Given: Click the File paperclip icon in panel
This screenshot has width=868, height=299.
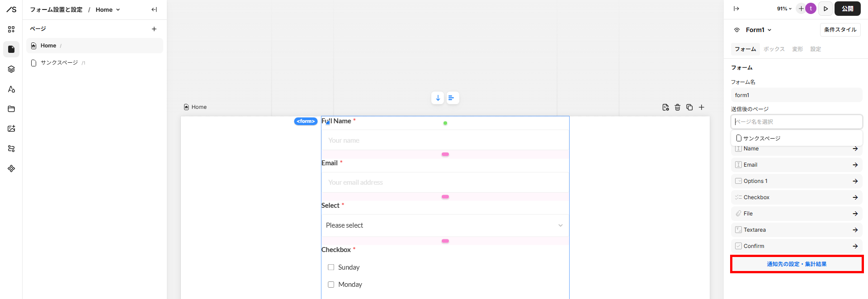Looking at the screenshot, I should click(x=738, y=214).
